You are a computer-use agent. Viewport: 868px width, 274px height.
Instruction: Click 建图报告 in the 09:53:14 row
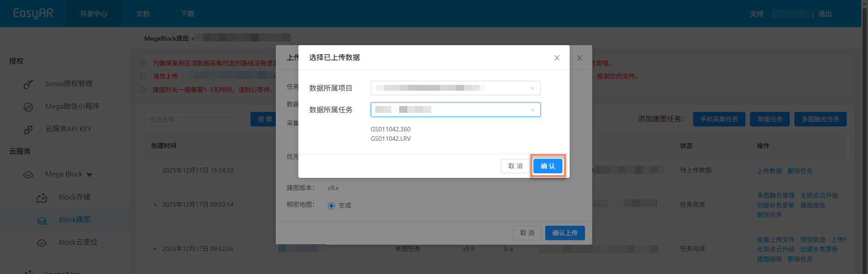coord(813,205)
